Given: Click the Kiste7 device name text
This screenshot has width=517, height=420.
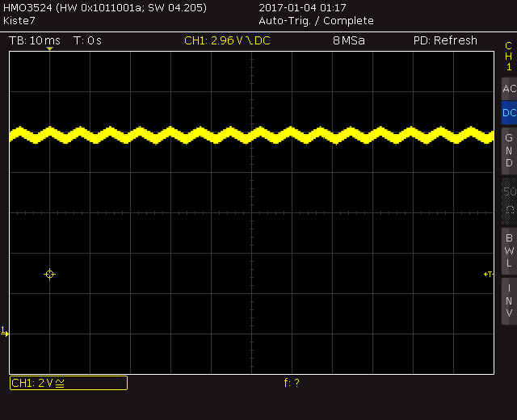Looking at the screenshot, I should (x=19, y=21).
